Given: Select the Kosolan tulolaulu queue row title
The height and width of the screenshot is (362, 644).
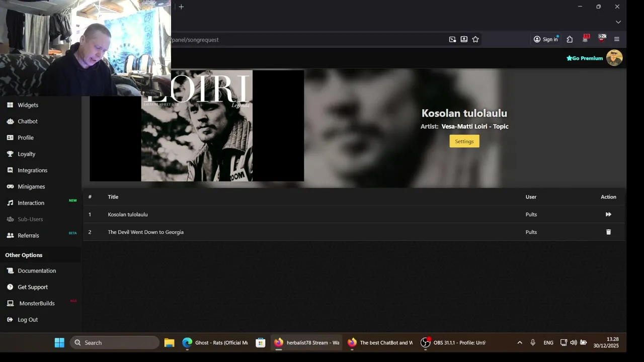Looking at the screenshot, I should tap(128, 214).
